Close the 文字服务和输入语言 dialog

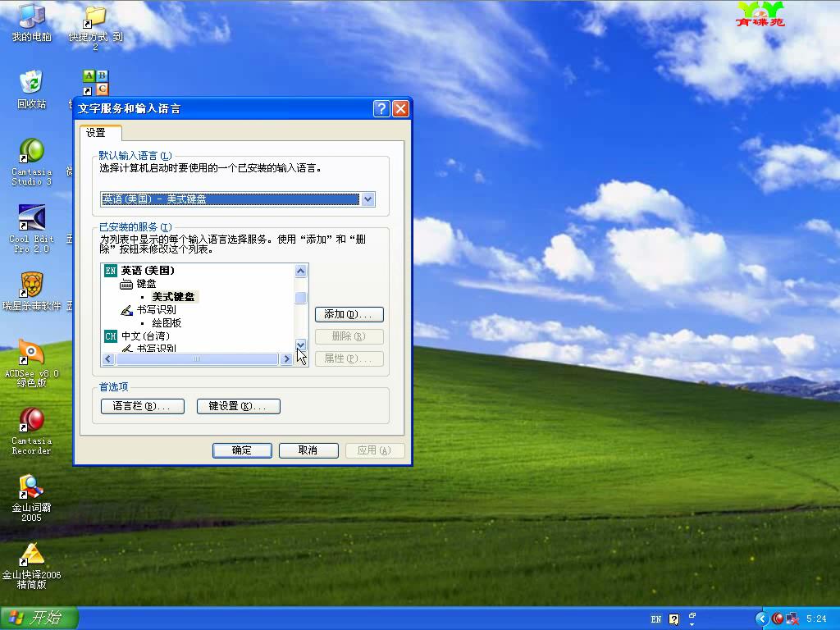(400, 109)
